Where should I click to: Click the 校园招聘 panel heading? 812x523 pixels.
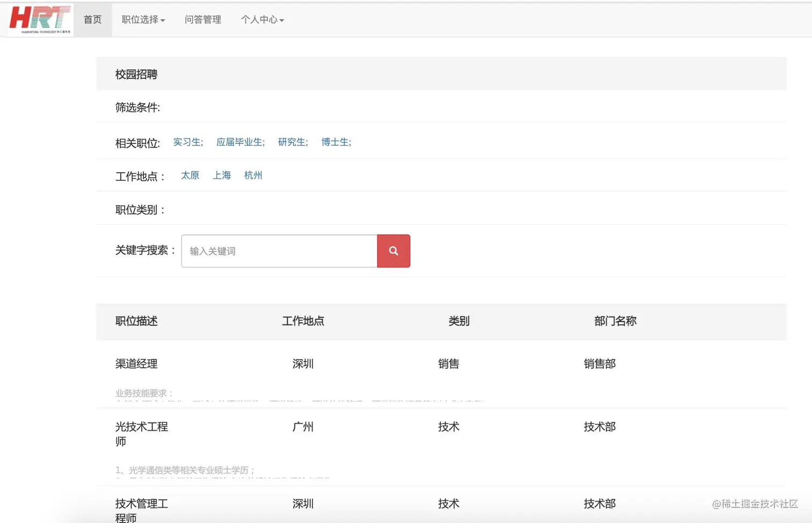tap(136, 74)
